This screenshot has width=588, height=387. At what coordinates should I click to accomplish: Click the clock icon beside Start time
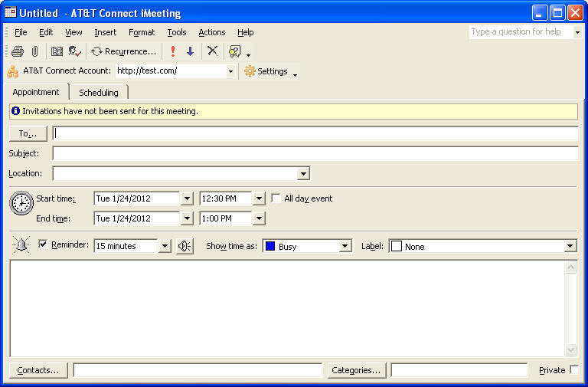tap(21, 203)
